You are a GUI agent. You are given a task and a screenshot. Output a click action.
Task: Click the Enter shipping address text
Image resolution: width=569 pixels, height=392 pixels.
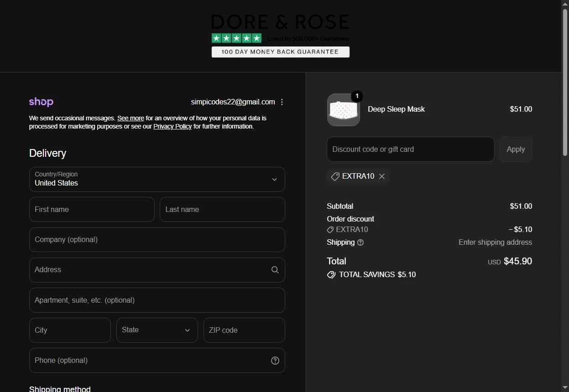click(495, 242)
